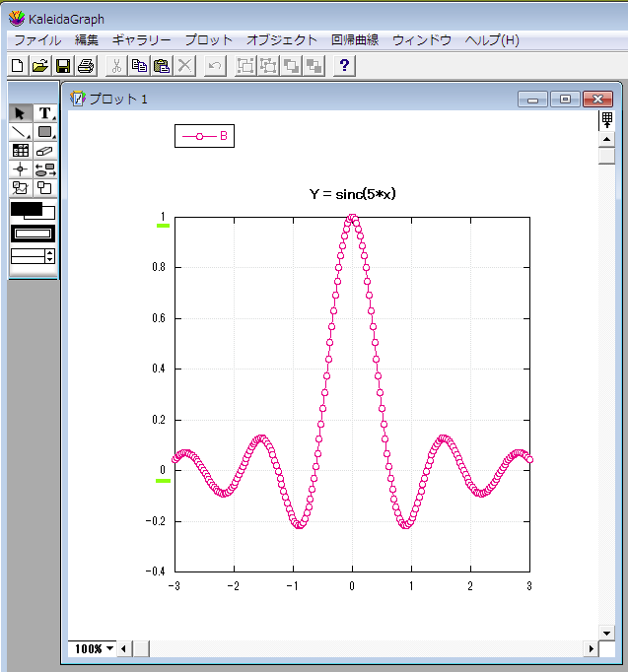Viewport: 628px width, 672px height.
Task: Select the Table tool
Action: [21, 151]
